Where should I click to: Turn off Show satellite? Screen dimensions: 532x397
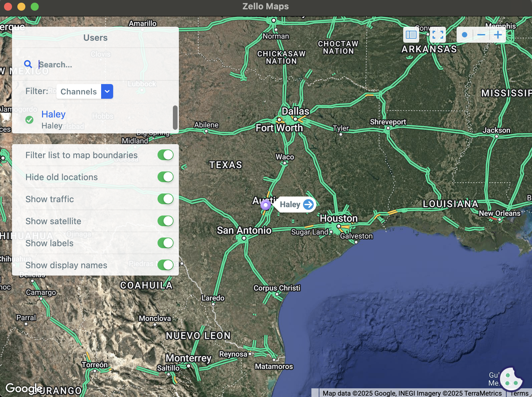coord(166,221)
